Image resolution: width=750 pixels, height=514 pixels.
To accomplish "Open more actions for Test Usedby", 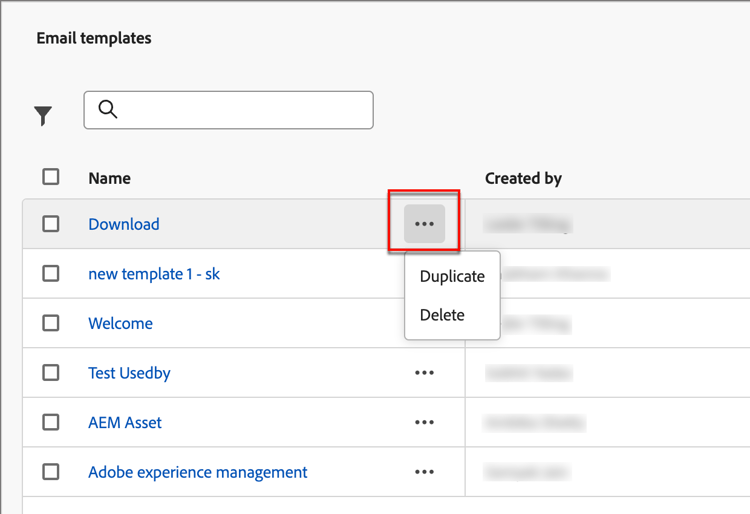I will (424, 373).
